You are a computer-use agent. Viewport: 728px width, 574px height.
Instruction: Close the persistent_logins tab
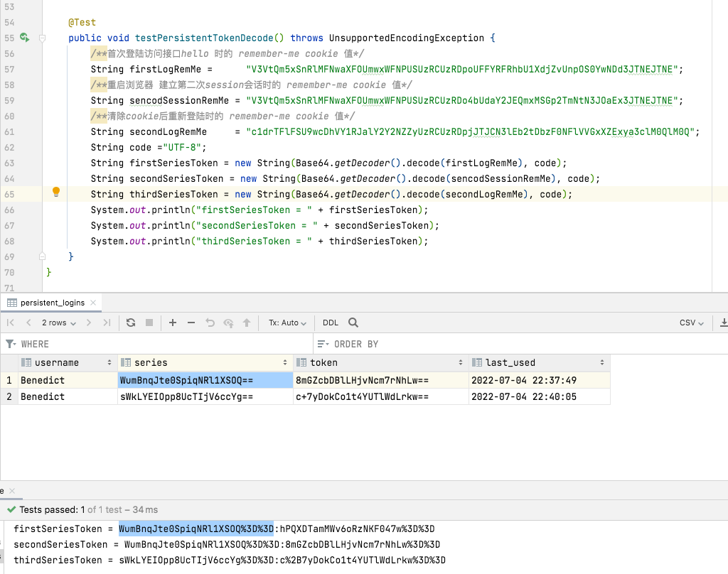(92, 303)
